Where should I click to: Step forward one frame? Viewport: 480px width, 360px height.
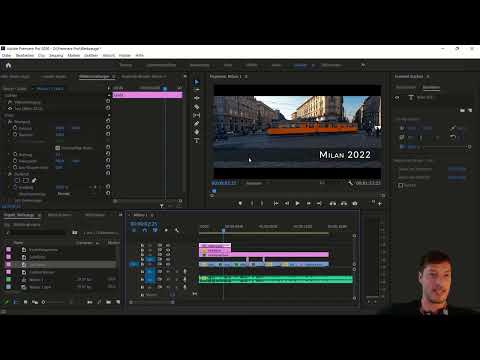coord(309,203)
